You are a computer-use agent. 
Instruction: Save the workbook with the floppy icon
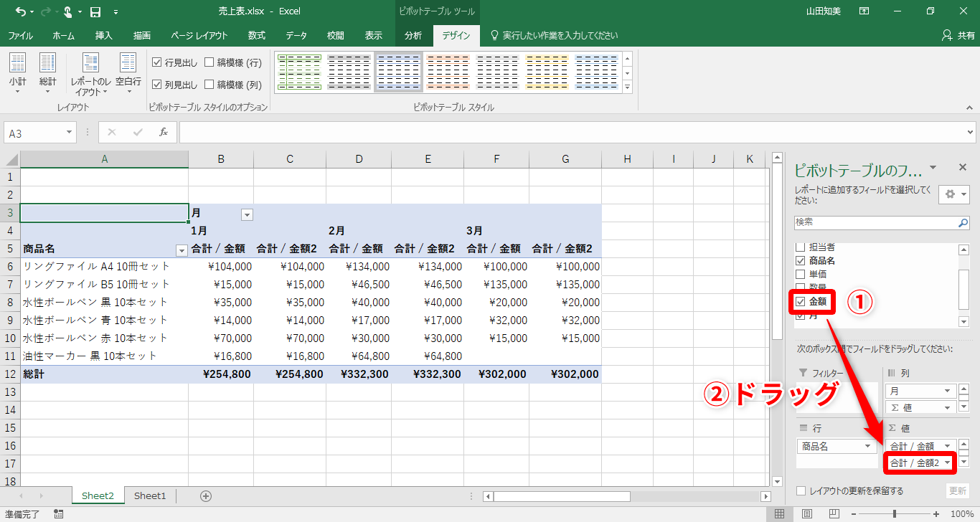point(95,11)
